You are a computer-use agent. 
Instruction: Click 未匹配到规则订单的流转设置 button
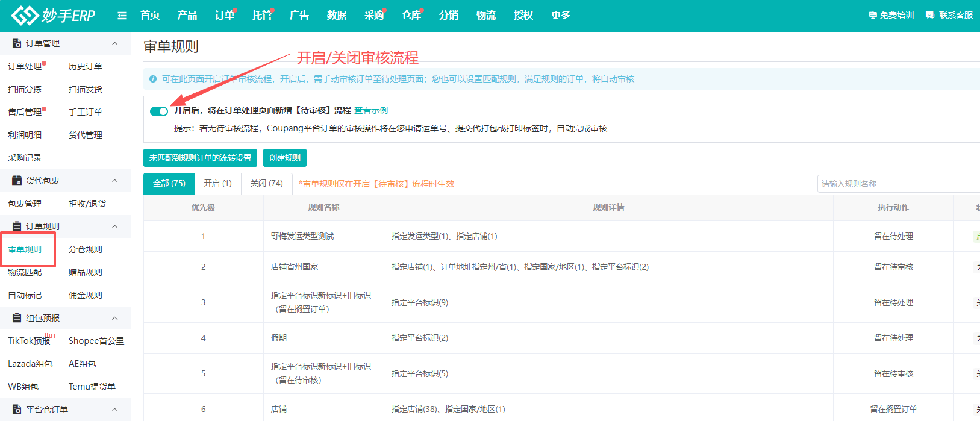click(200, 158)
